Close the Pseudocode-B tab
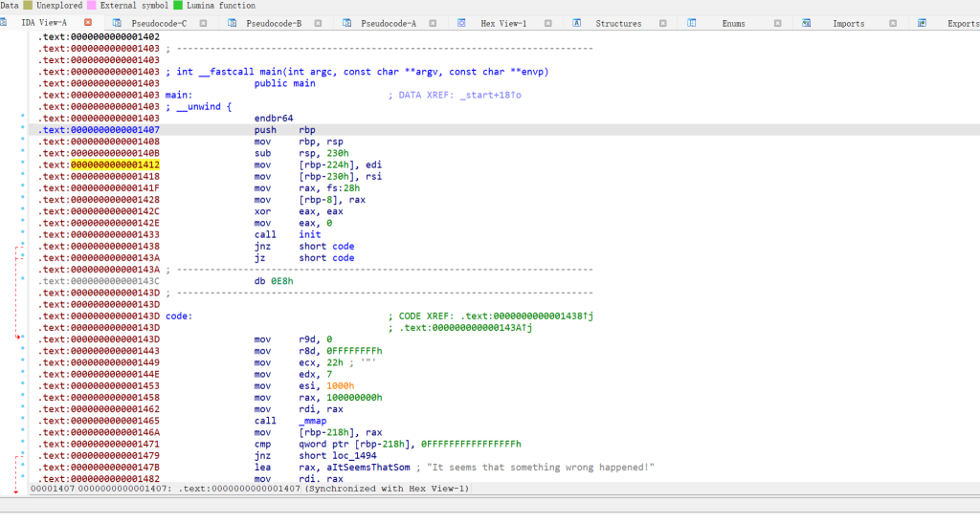 tap(320, 23)
